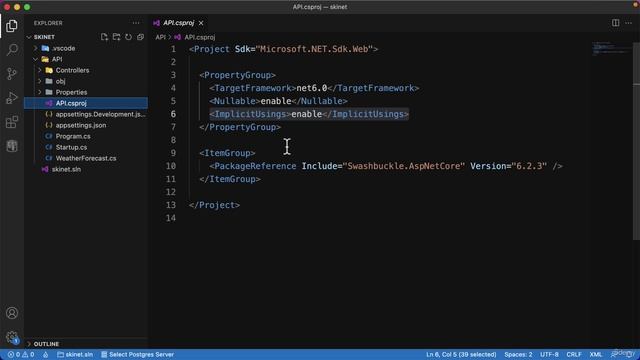This screenshot has width=640, height=360.
Task: Click Select Postgres Server in status bar
Action: pos(138,355)
